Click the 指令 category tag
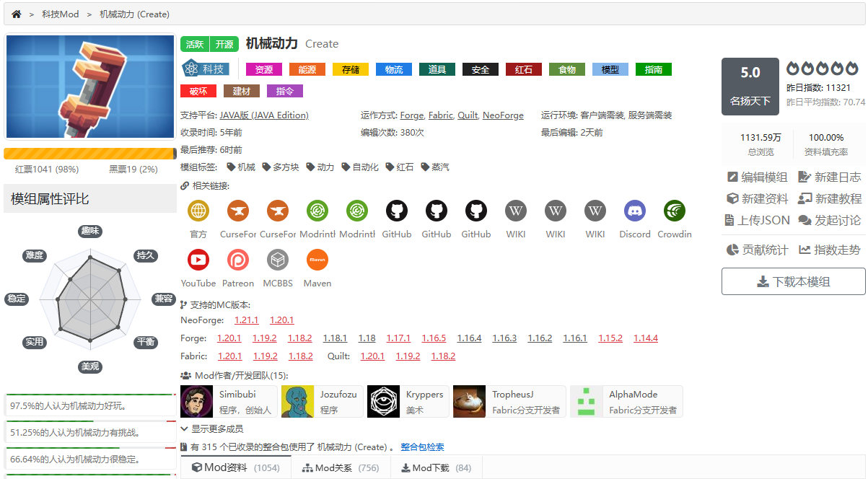 pos(285,91)
